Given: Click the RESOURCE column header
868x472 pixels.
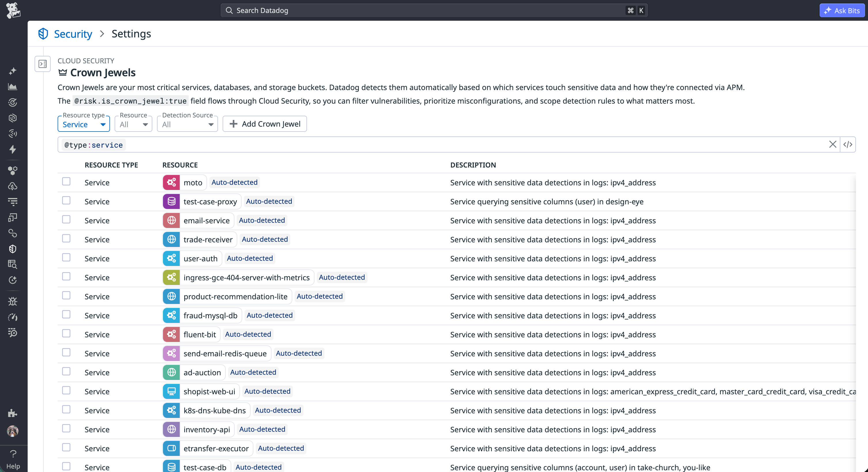Looking at the screenshot, I should 180,165.
